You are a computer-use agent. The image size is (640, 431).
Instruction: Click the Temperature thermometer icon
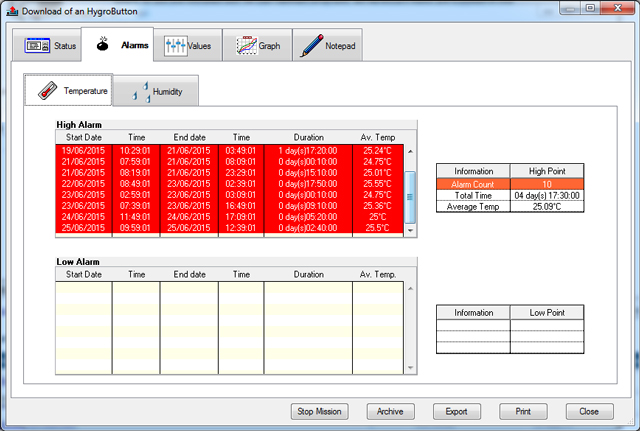pyautogui.click(x=48, y=91)
